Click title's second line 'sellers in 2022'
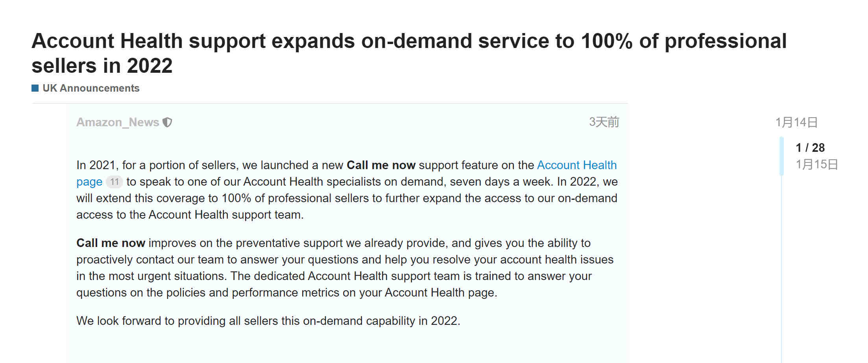Viewport: 868px width, 363px height. (x=102, y=65)
